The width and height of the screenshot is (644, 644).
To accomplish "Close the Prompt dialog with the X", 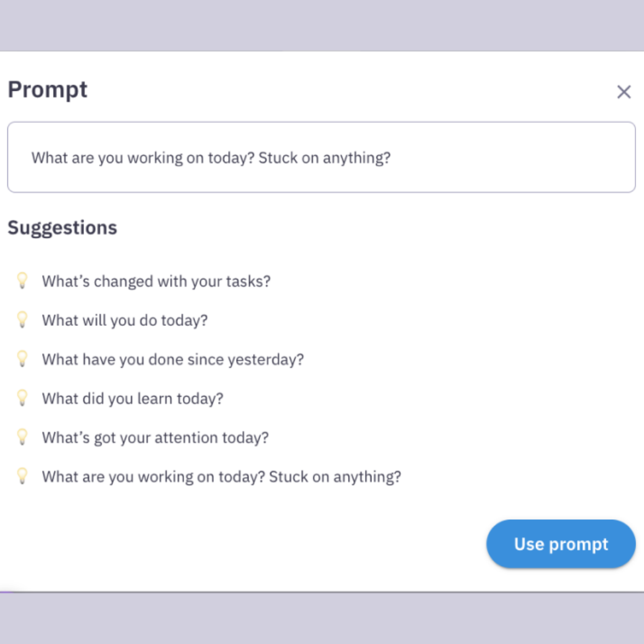I will 624,92.
